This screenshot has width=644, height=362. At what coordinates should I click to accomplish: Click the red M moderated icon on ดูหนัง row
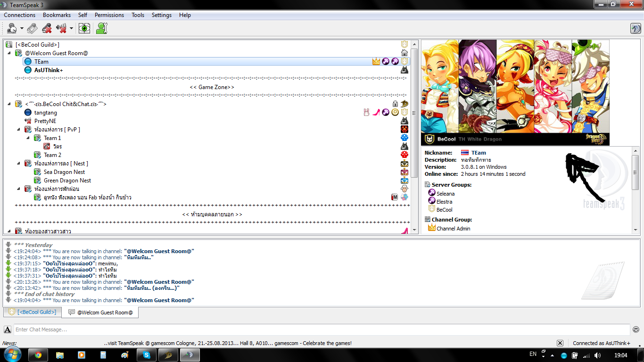click(x=395, y=197)
